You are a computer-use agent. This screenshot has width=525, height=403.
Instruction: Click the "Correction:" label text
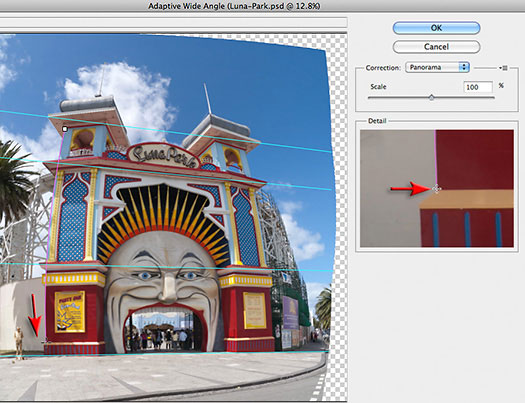click(383, 68)
